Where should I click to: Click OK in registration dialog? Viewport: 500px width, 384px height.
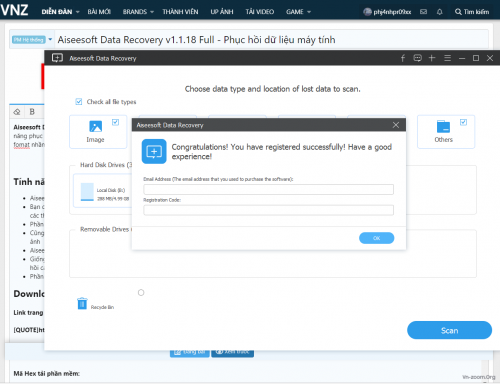tap(376, 238)
